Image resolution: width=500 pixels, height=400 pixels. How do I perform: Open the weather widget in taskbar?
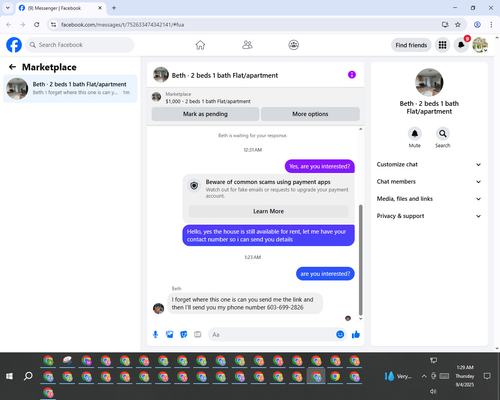398,376
